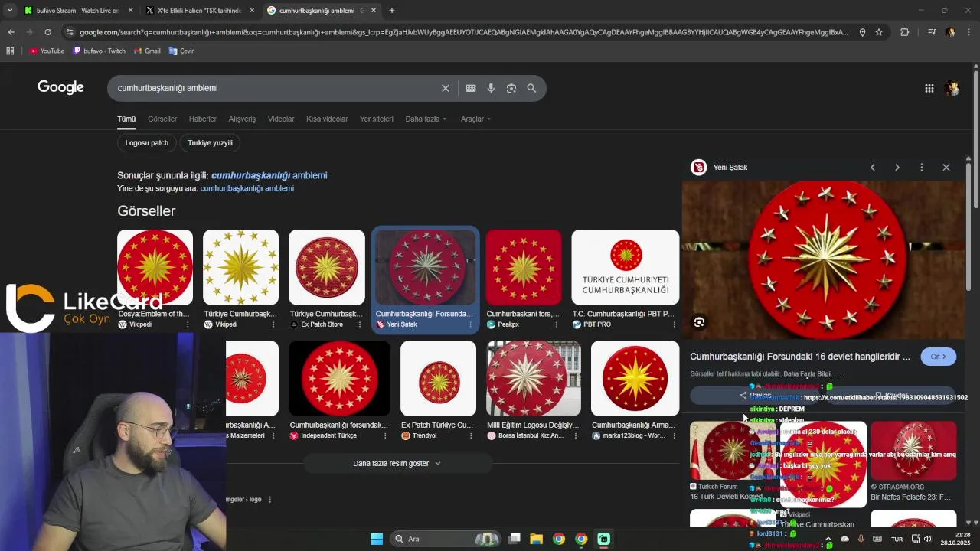Select the Haberler search tab
The image size is (980, 551).
[x=203, y=119]
